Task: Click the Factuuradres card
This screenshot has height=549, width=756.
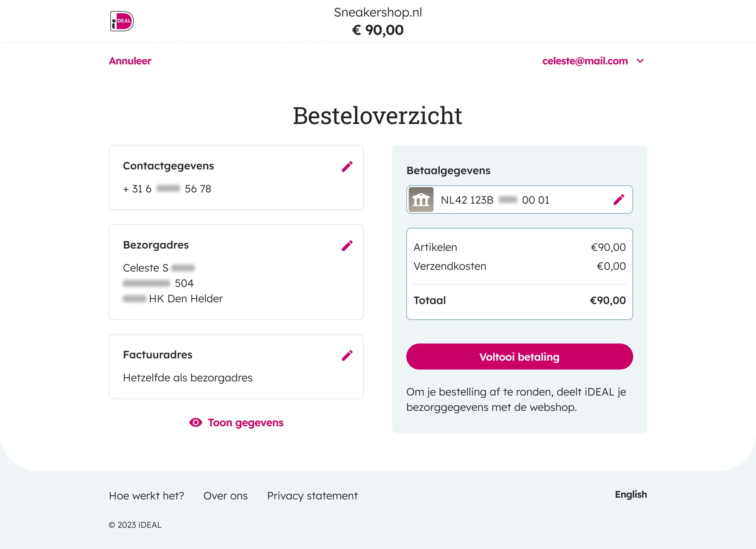Action: [236, 367]
